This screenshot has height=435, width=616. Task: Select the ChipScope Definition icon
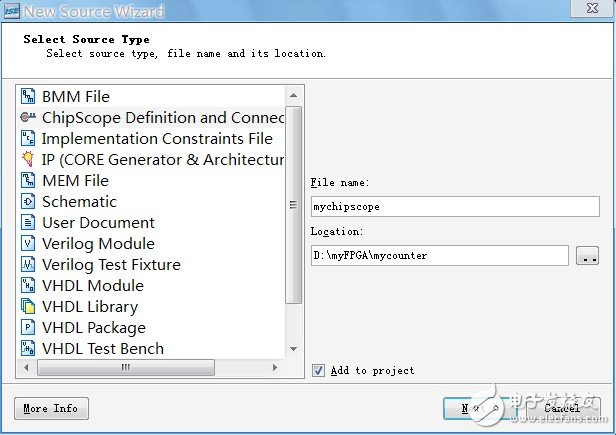(x=28, y=118)
